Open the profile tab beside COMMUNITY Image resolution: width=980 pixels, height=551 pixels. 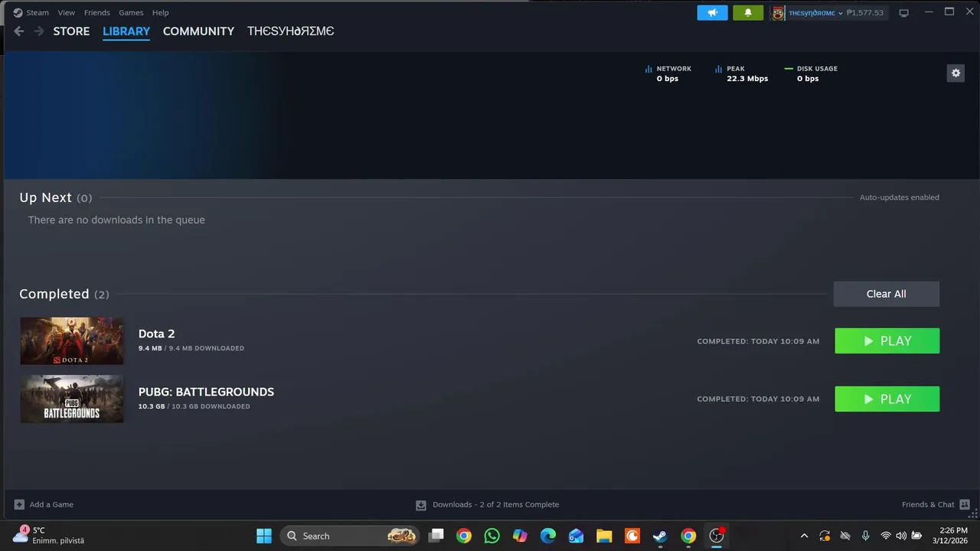290,31
